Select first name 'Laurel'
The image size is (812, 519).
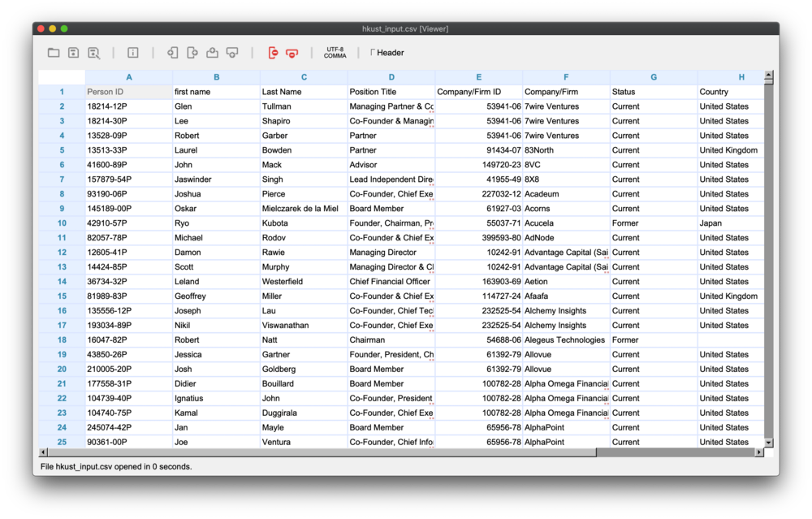coord(217,150)
